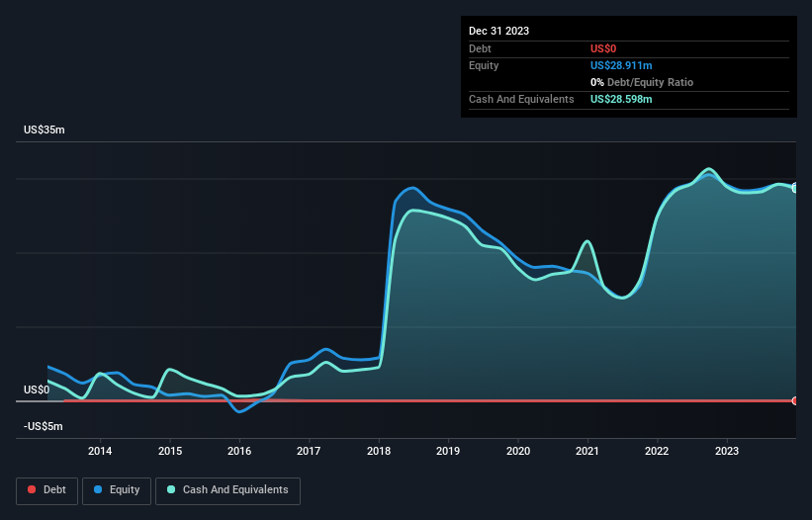Select the 2023 x-axis label
Screen dimensions: 812x520
727,451
